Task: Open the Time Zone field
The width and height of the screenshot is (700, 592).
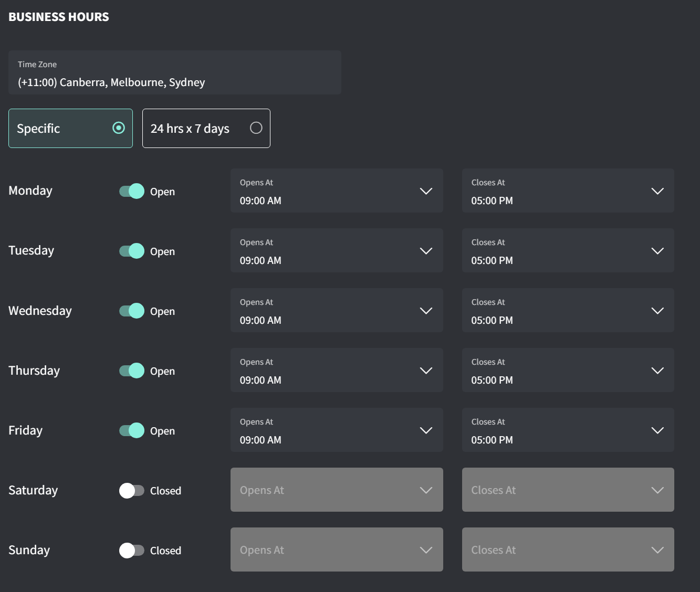Action: pos(174,73)
